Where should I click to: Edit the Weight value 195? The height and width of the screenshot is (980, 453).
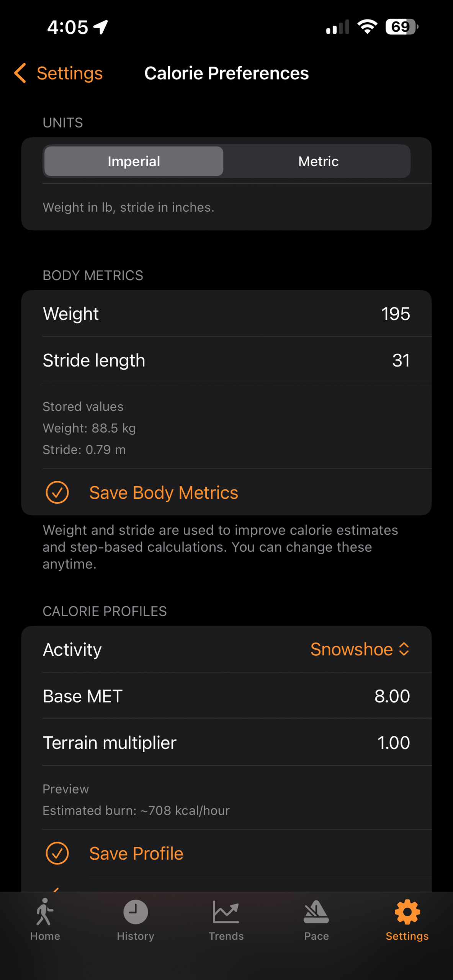click(x=396, y=314)
